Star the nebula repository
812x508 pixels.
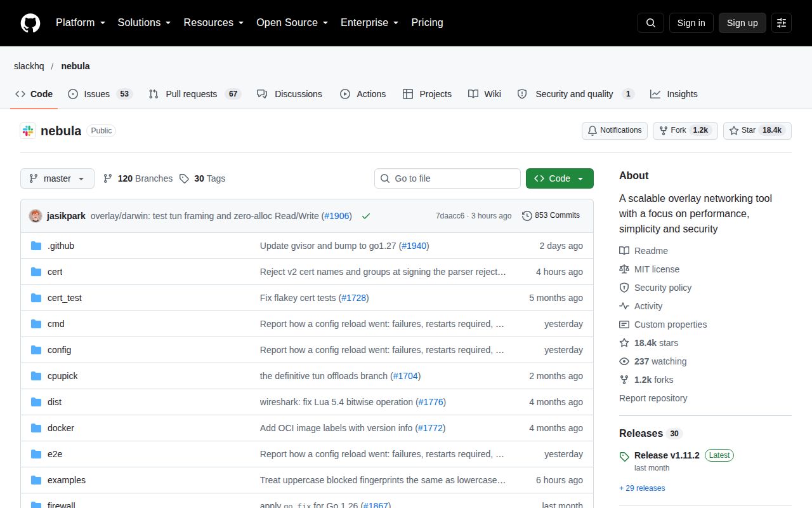coord(757,130)
